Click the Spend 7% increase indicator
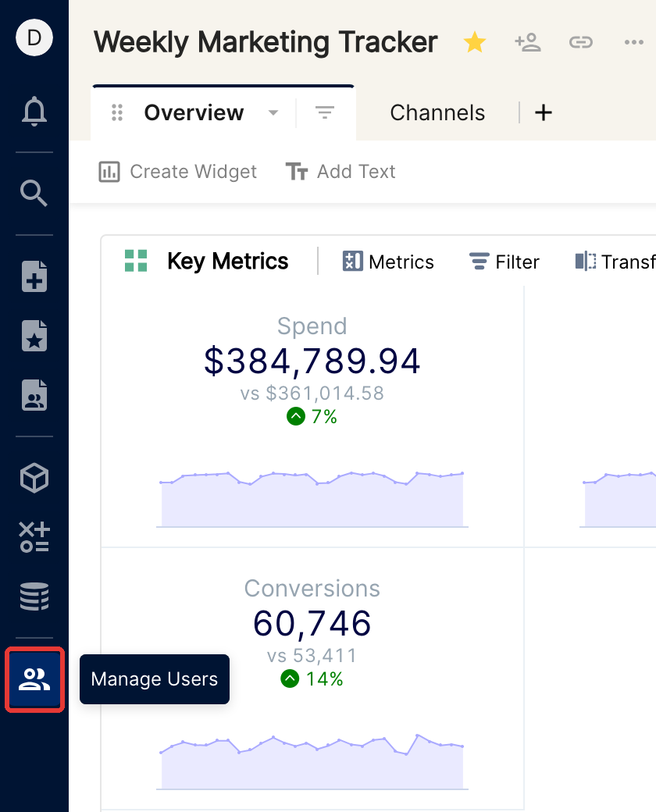Viewport: 656px width, 812px height. [x=312, y=416]
